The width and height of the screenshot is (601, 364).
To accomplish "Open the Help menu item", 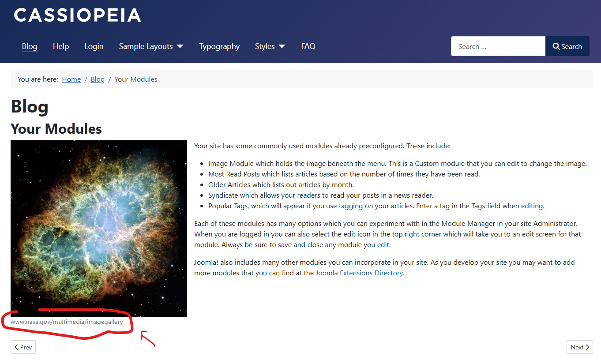I will [x=61, y=46].
